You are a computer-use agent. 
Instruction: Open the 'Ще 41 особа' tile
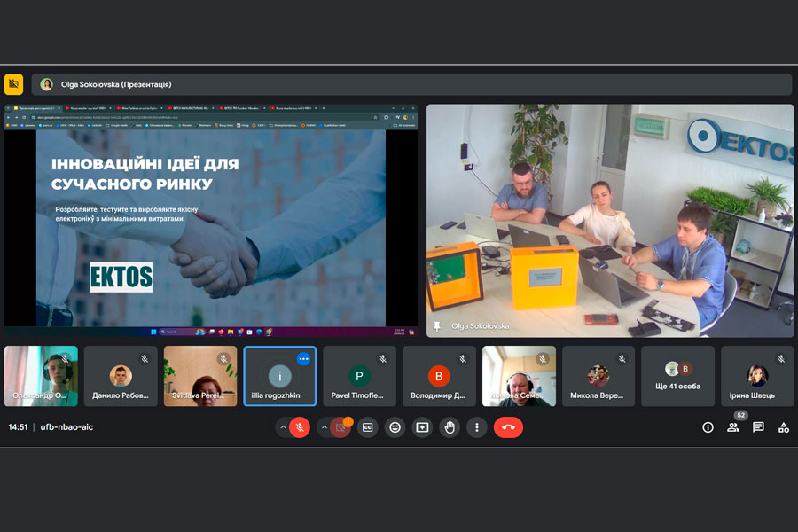[x=678, y=376]
